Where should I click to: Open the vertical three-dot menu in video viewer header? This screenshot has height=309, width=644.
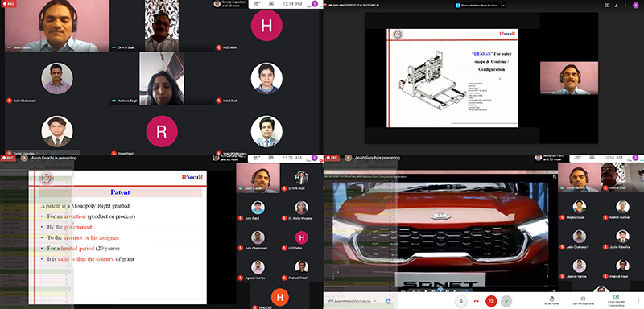click(x=626, y=6)
